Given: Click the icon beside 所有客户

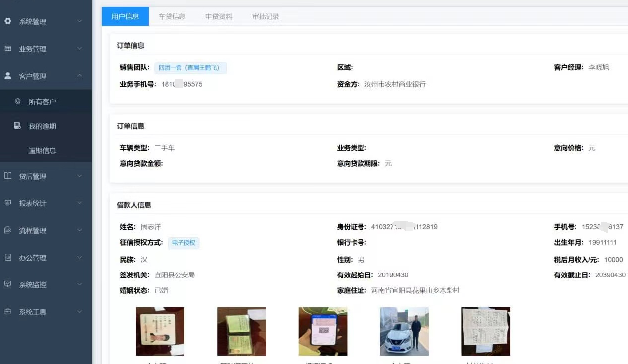Looking at the screenshot, I should [x=18, y=102].
